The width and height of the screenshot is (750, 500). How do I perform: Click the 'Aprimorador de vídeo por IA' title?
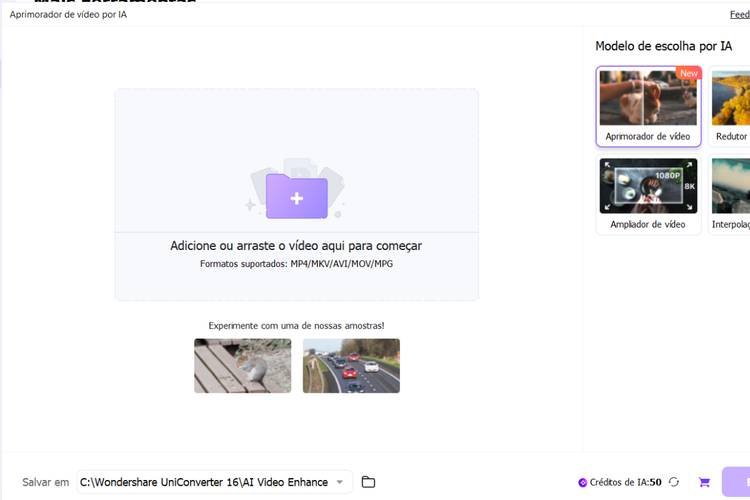(x=68, y=14)
